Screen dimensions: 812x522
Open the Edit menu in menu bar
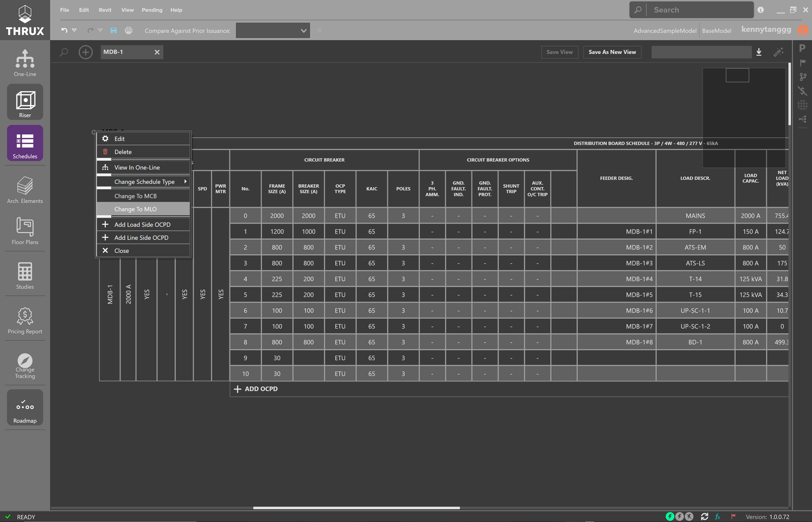pyautogui.click(x=84, y=10)
